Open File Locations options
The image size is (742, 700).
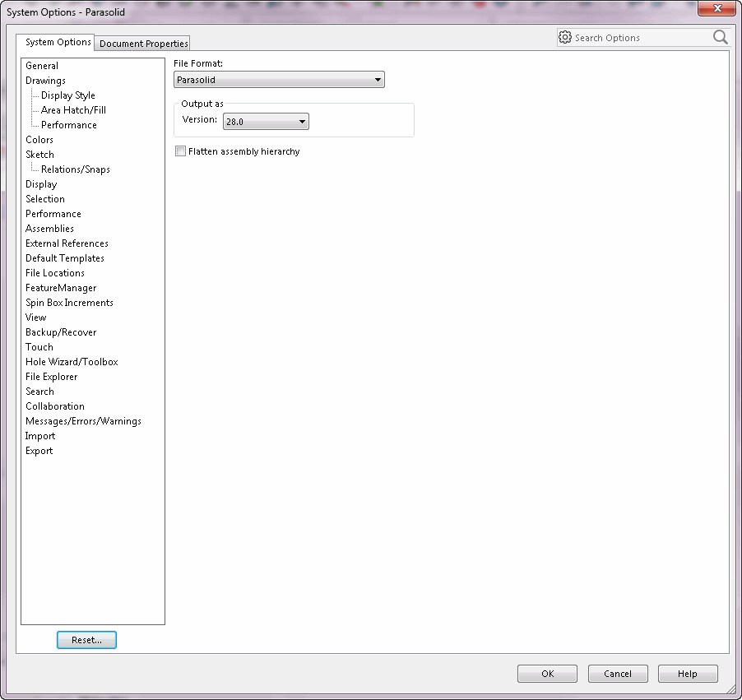(55, 273)
